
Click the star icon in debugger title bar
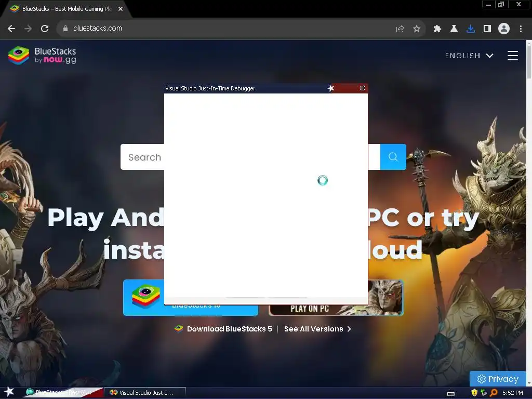coord(331,88)
